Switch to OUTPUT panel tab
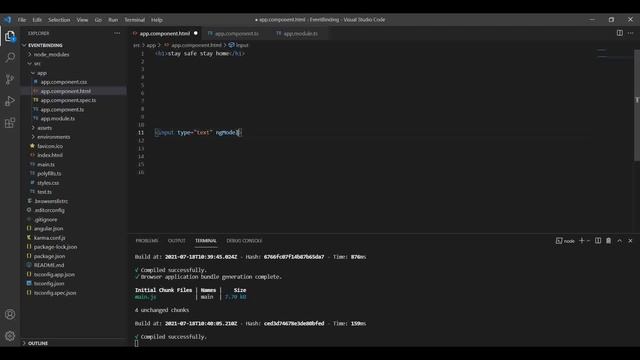Screen dimensions: 640x360 click(x=176, y=241)
